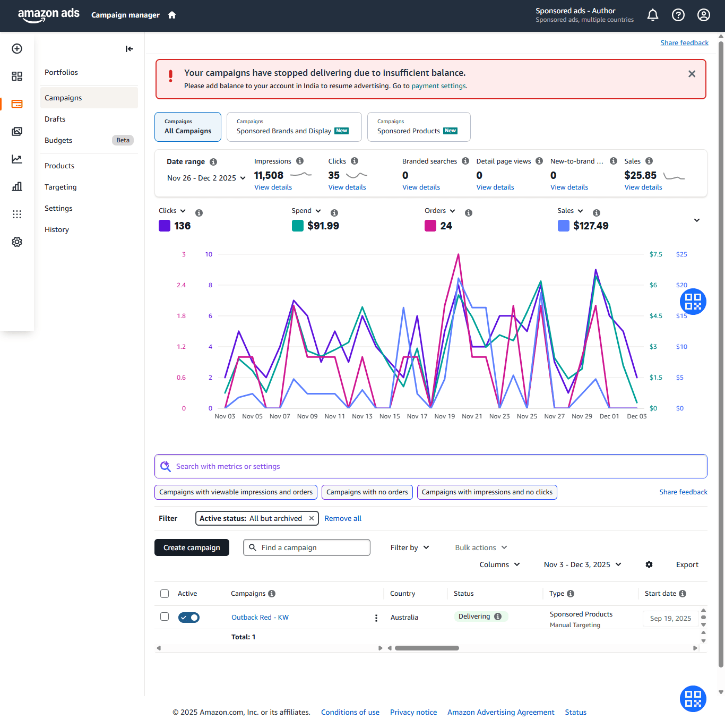
Task: Open the Bulk actions dropdown
Action: [x=481, y=547]
